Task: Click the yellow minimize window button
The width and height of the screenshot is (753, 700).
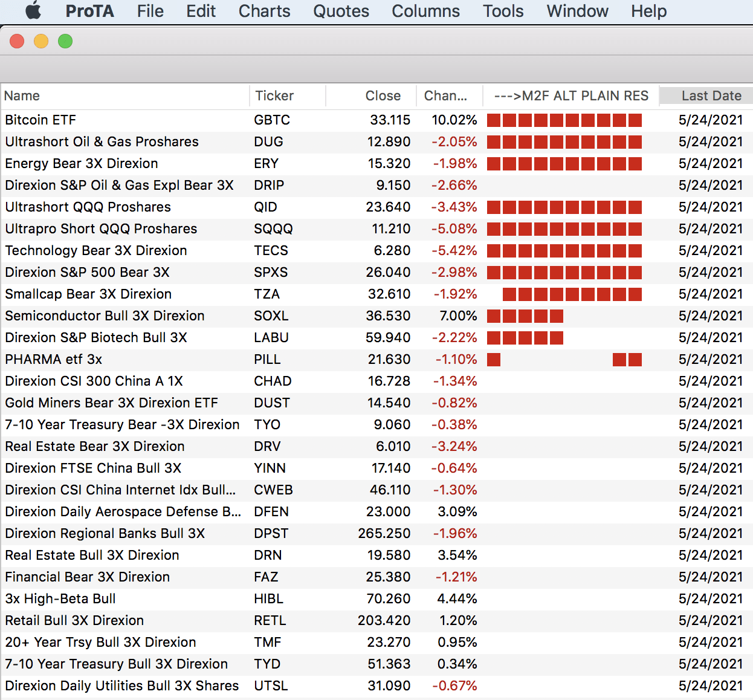Action: tap(41, 41)
